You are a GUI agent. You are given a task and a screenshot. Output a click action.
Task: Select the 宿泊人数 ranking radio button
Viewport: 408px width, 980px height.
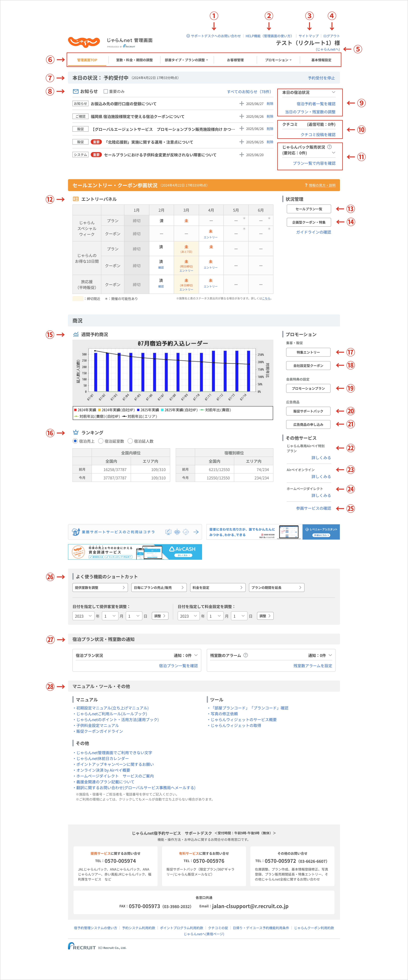(130, 441)
